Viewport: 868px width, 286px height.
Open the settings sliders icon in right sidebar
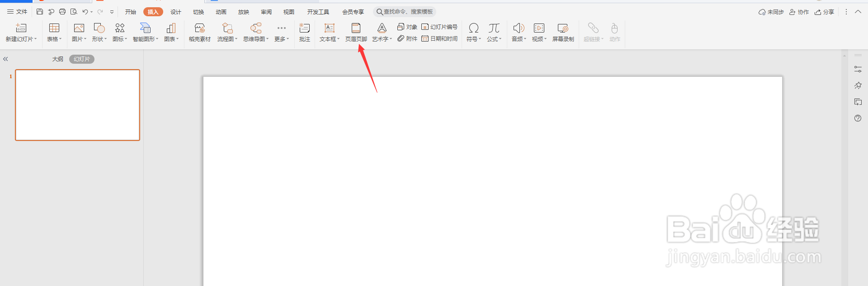[x=858, y=69]
